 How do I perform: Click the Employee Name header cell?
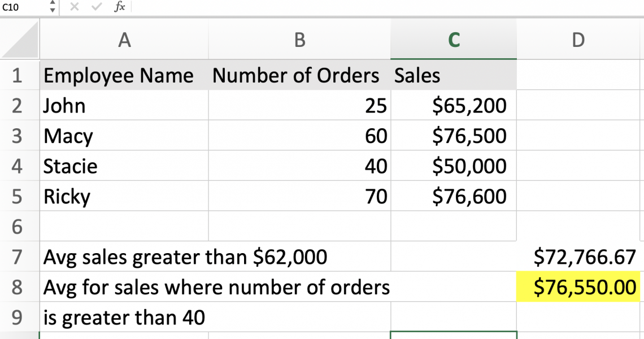point(124,75)
